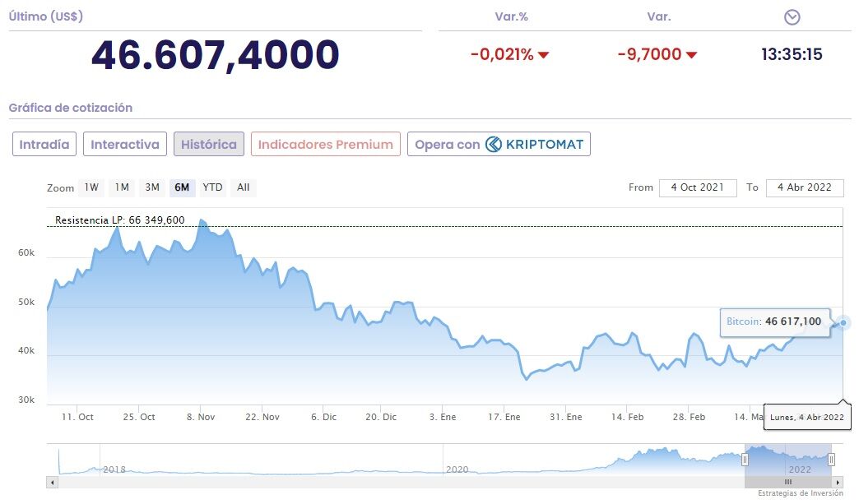Open Indicadores Premium

[x=326, y=145]
